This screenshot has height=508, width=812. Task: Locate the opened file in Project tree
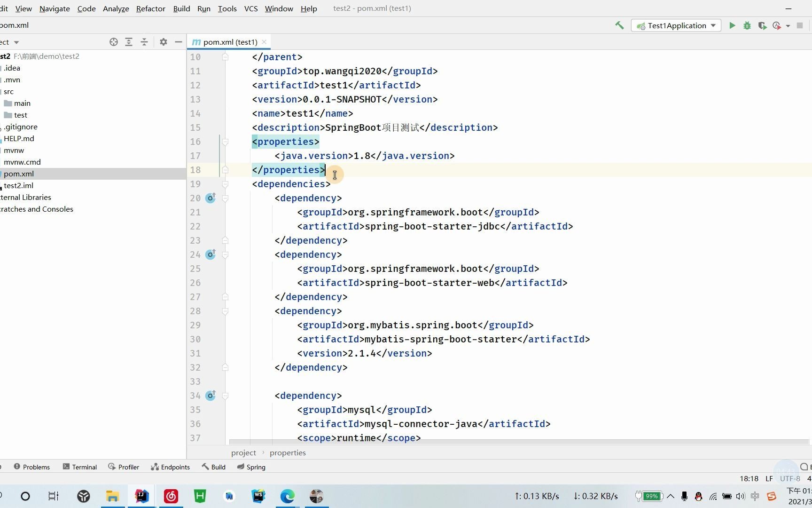[x=113, y=42]
